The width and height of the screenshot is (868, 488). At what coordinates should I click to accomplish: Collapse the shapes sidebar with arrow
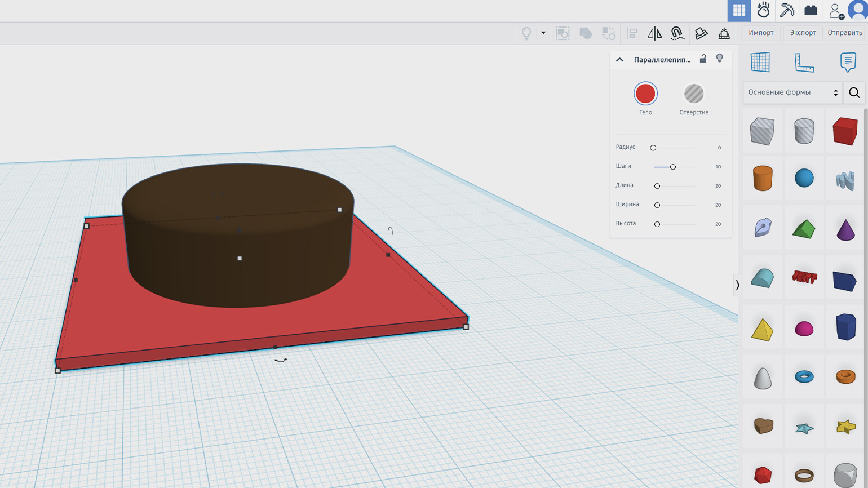737,285
